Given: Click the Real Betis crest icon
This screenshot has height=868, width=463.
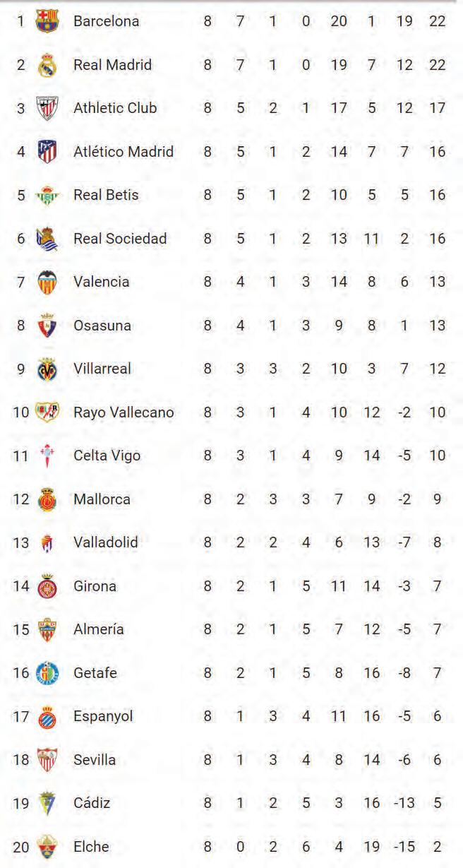Looking at the screenshot, I should [x=47, y=196].
